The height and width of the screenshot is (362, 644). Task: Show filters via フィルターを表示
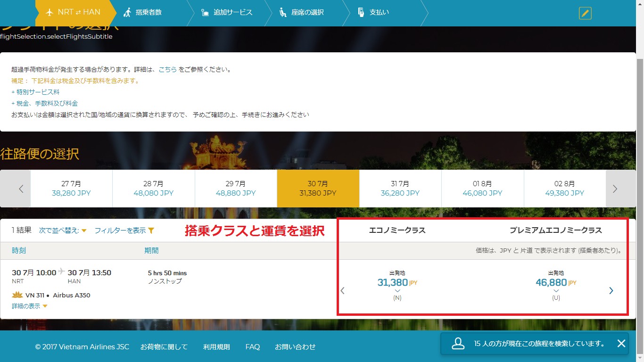124,230
